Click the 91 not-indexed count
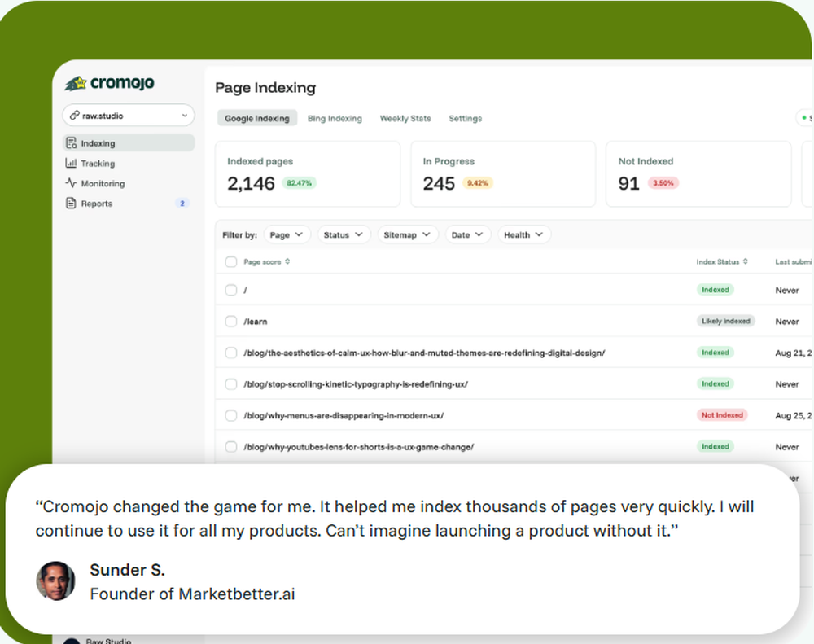Image resolution: width=814 pixels, height=644 pixels. tap(628, 183)
